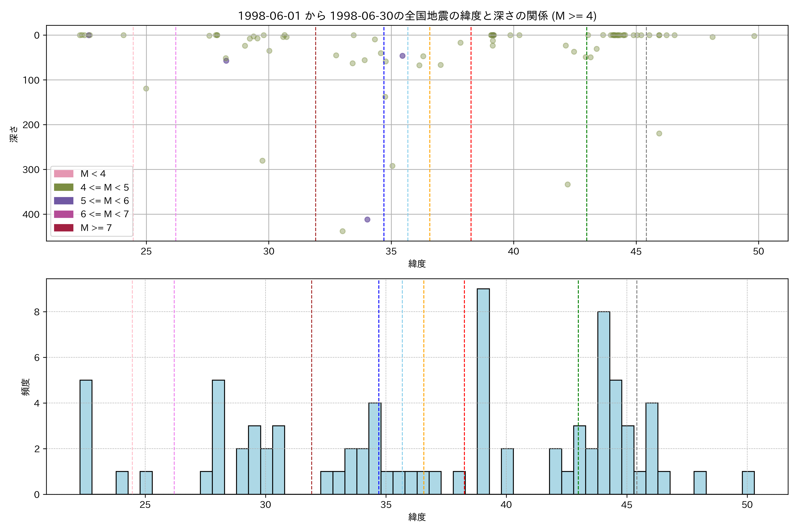Click the dark red 'M >= 7' legend swatch
798x532 pixels.
(63, 228)
